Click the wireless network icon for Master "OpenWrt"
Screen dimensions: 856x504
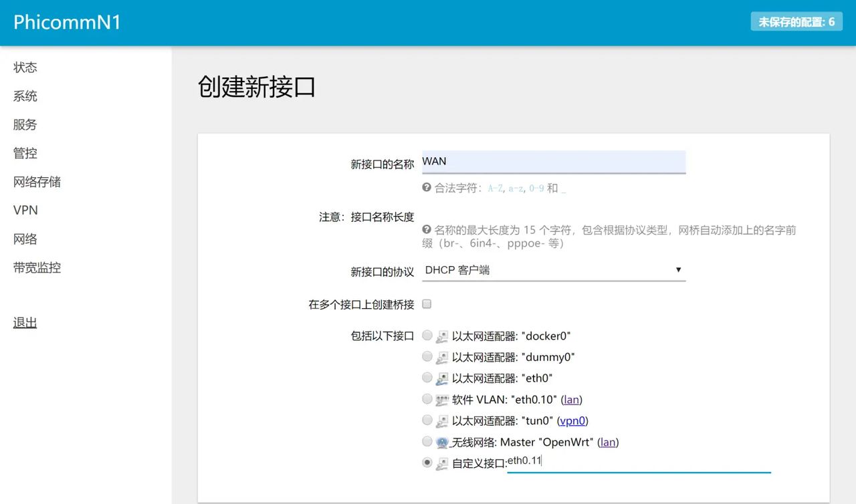pos(442,441)
